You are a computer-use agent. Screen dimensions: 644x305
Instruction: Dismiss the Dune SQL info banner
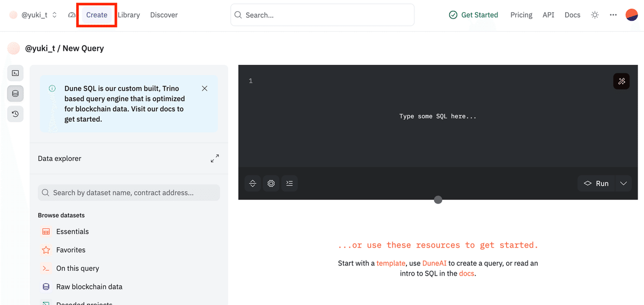coord(204,88)
